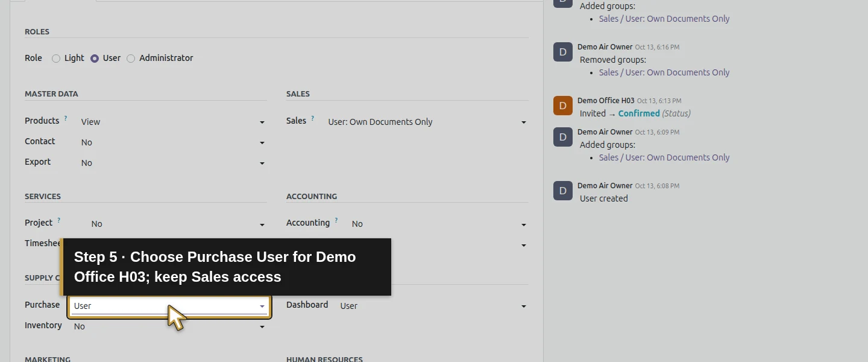868x362 pixels.
Task: Click the 'Oct 13, 6:13 PM' timestamp
Action: coord(659,101)
